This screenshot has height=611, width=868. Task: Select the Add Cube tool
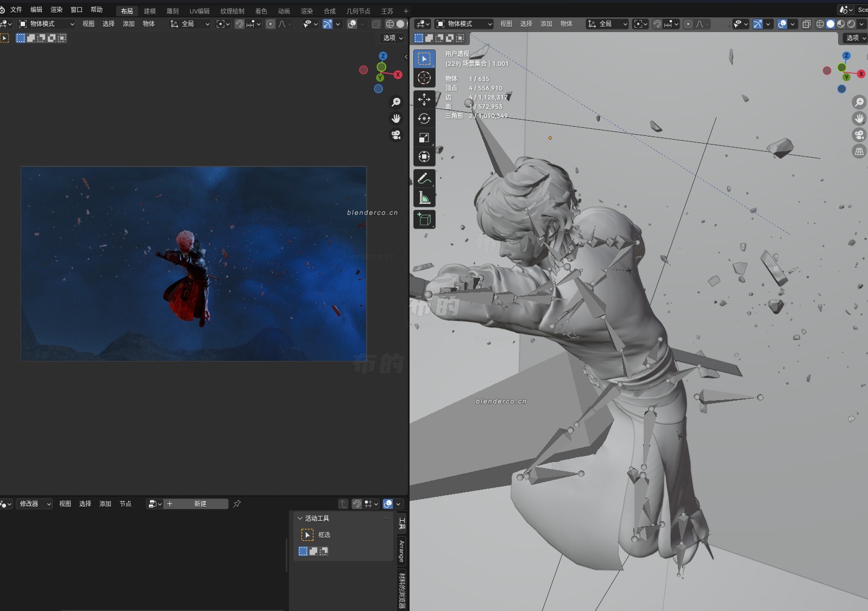(x=424, y=220)
